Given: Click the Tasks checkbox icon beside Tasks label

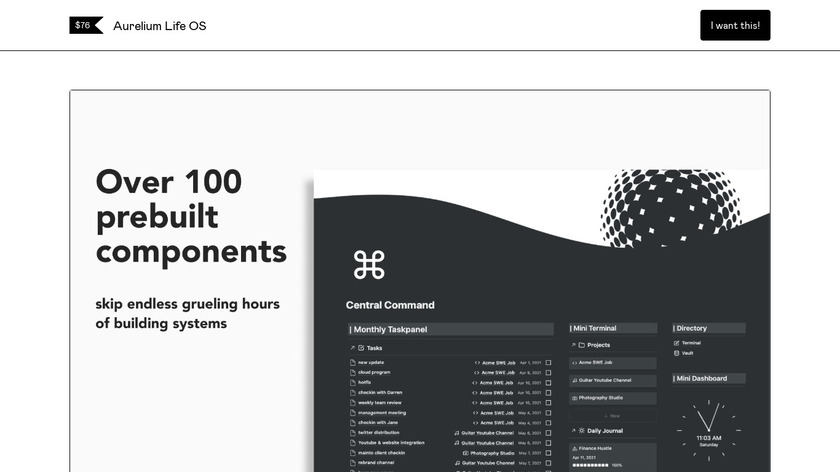Looking at the screenshot, I should (361, 348).
